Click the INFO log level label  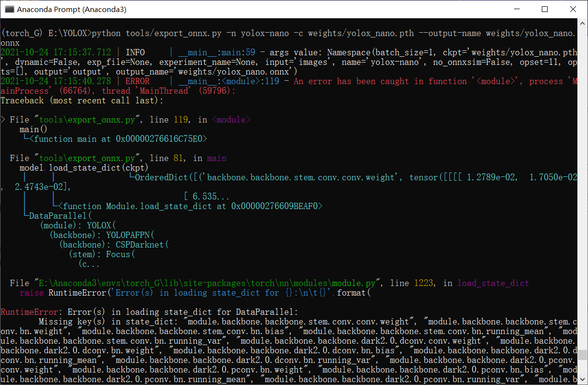[136, 52]
